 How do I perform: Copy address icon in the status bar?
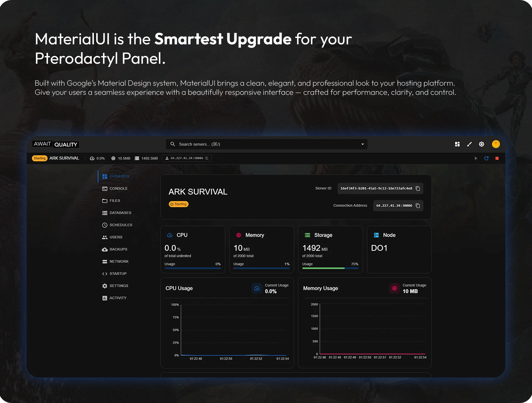207,158
